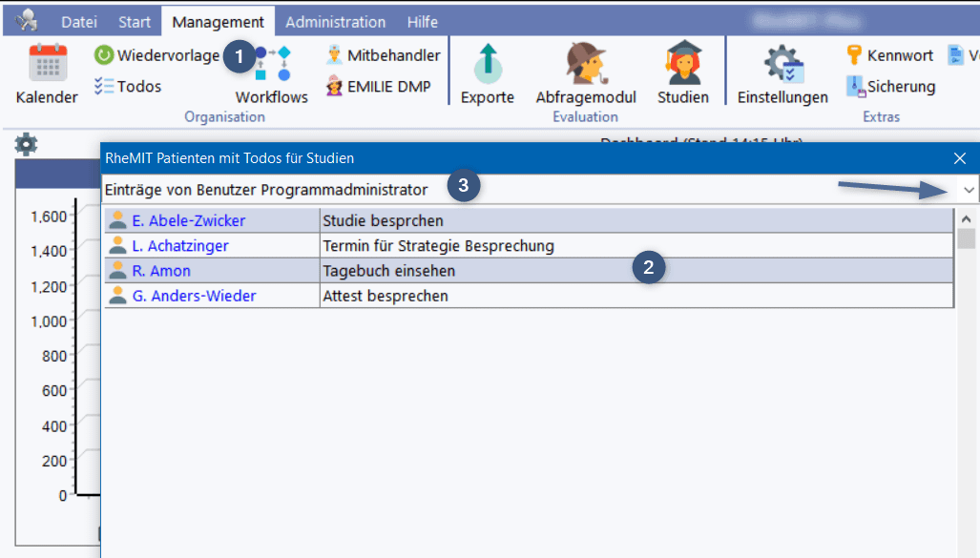Screen dimensions: 980x558
Task: Open the Abfragemodul detective icon
Action: (x=585, y=65)
